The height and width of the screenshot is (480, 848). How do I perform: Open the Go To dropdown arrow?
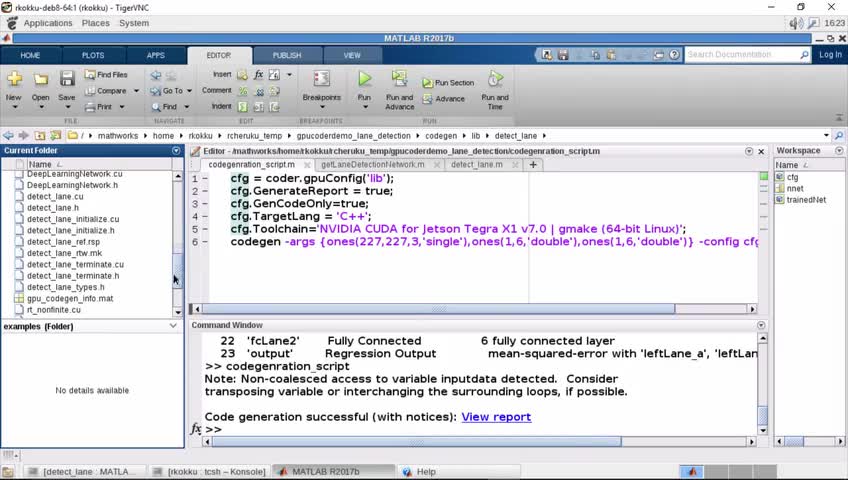click(189, 91)
